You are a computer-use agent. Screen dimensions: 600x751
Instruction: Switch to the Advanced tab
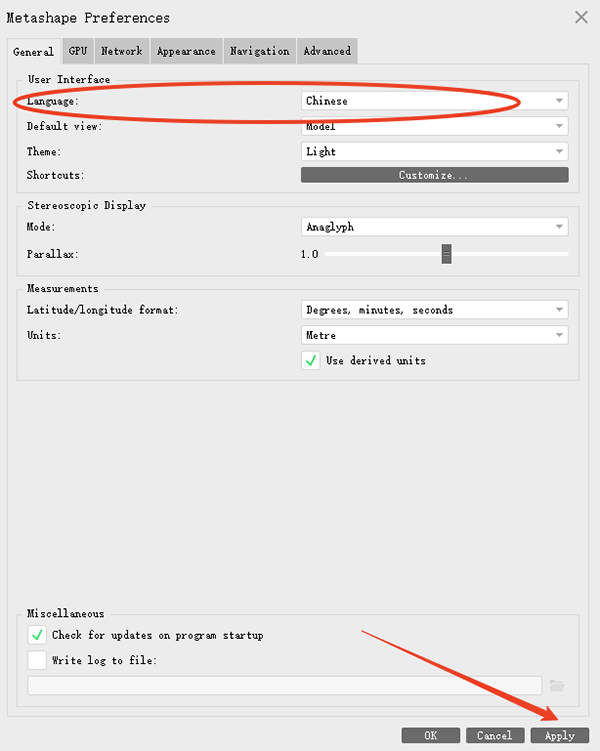pyautogui.click(x=327, y=51)
